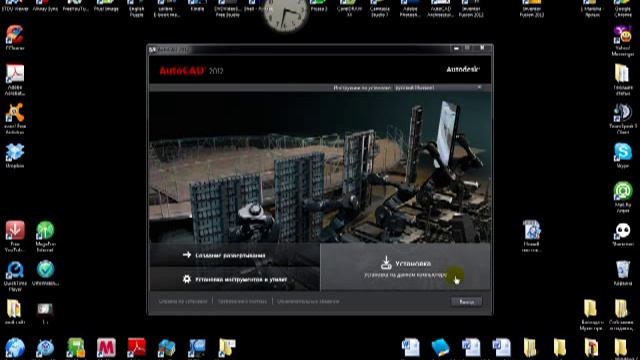Select the CorelDRAW X4 shortcut label
Image resolution: width=640 pixels, height=360 pixels.
click(x=349, y=11)
